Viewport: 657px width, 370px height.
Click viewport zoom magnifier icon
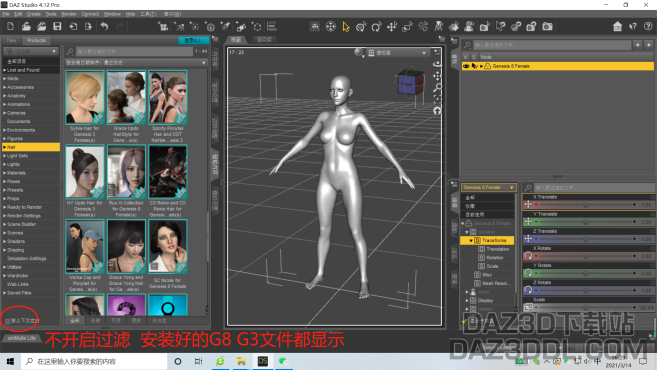tap(437, 88)
